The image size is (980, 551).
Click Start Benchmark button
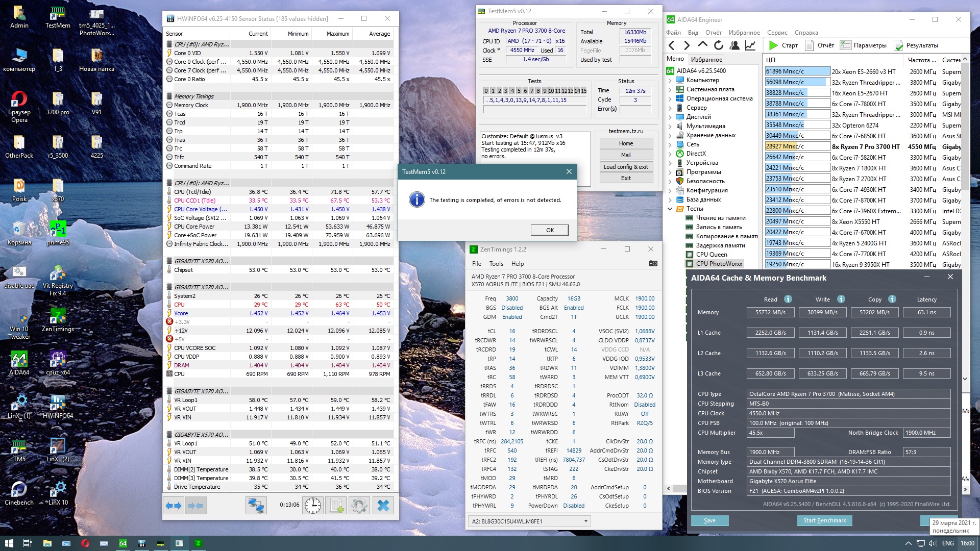pos(824,520)
